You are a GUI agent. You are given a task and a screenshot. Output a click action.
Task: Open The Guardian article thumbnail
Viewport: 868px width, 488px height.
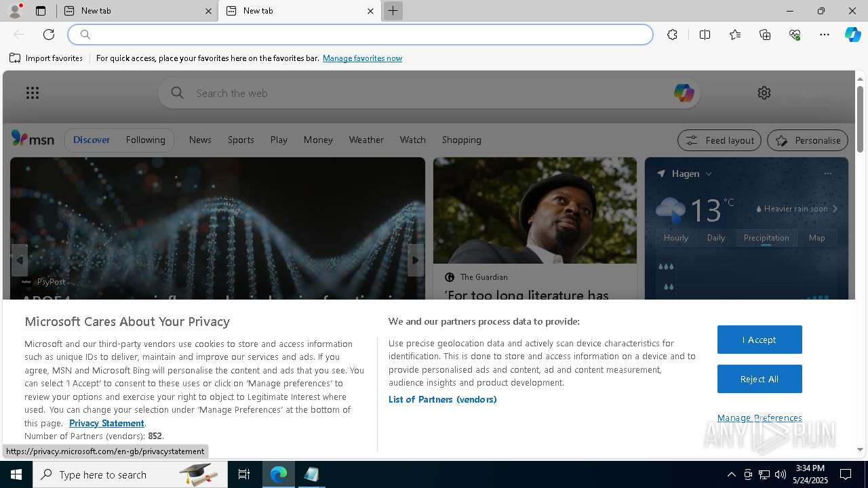535,210
